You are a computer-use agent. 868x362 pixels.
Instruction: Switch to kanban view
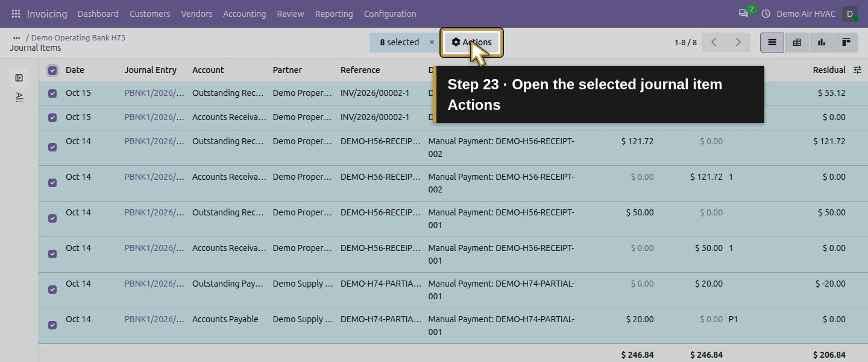(x=846, y=42)
